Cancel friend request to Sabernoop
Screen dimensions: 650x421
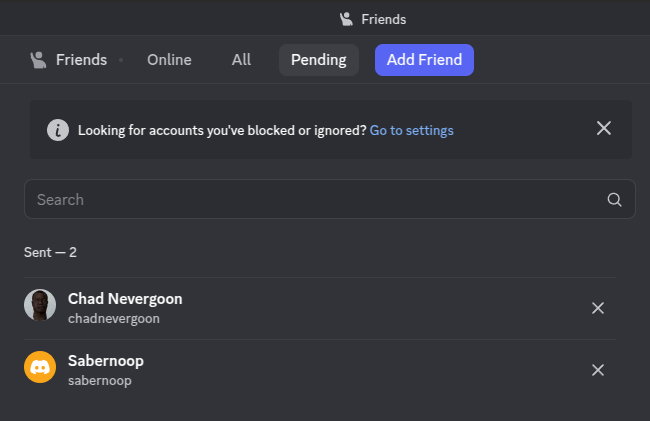pyautogui.click(x=597, y=370)
